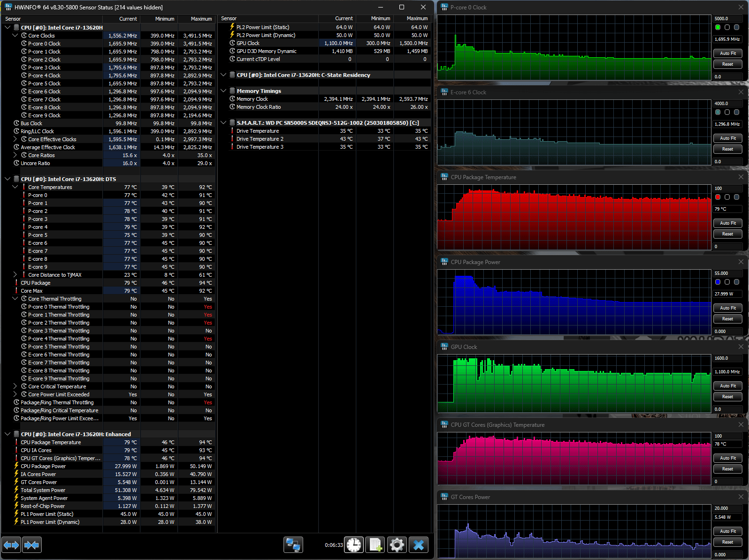Open the remote center network monitors icon
Screen dimensions: 749x560
pyautogui.click(x=293, y=545)
